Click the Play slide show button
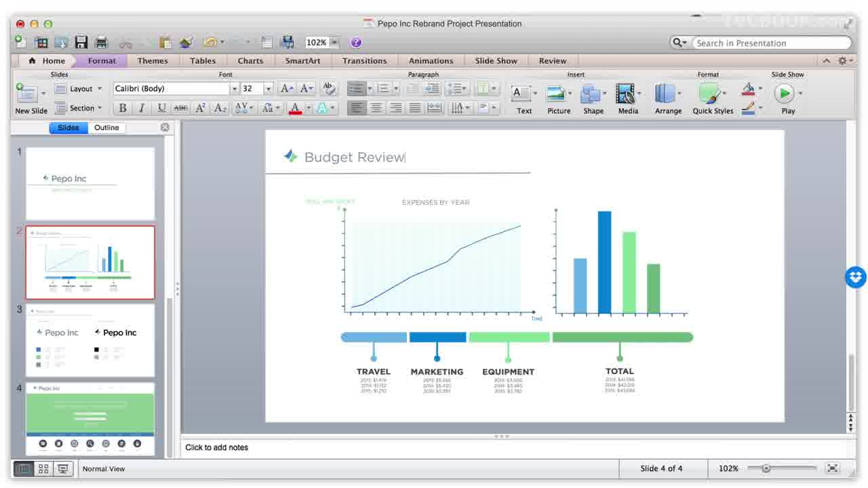The image size is (868, 488). click(784, 93)
